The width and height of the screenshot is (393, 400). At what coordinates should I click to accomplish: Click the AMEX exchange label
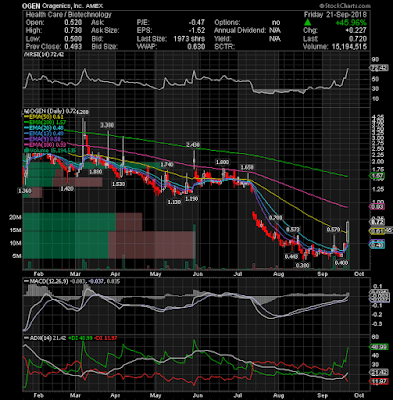(94, 6)
